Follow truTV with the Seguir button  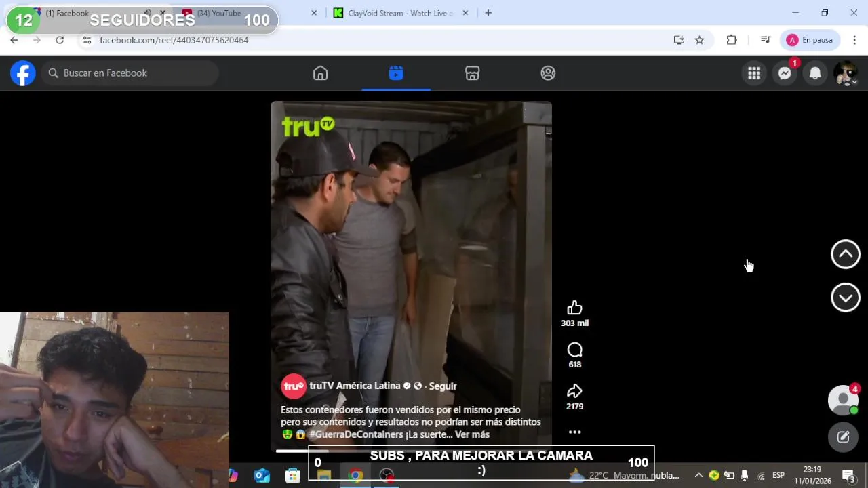tap(443, 386)
